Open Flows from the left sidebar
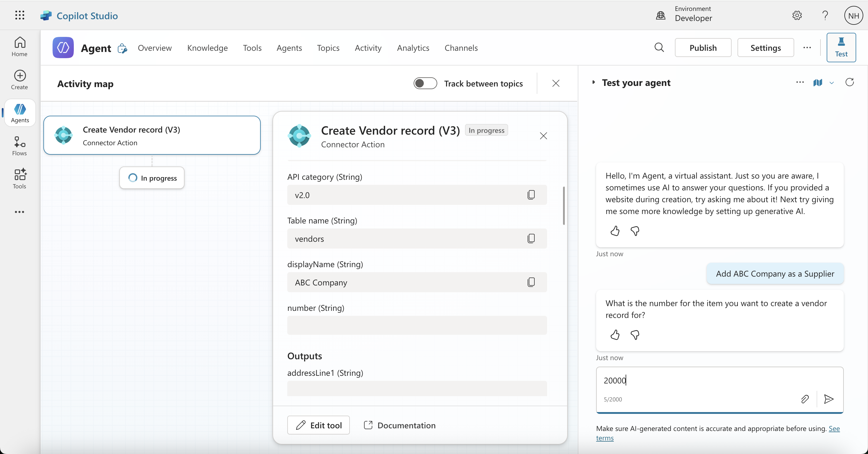Viewport: 868px width, 454px height. pyautogui.click(x=19, y=146)
